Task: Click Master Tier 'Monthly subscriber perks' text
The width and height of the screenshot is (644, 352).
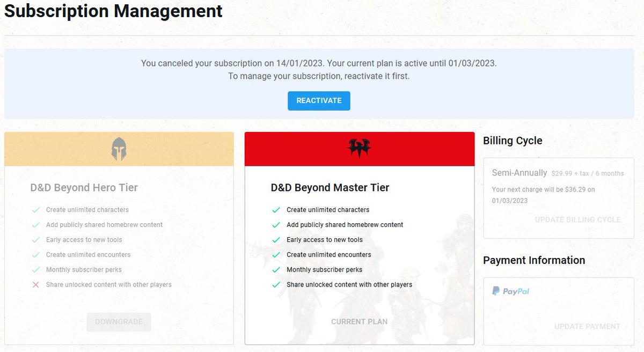Action: pos(324,270)
